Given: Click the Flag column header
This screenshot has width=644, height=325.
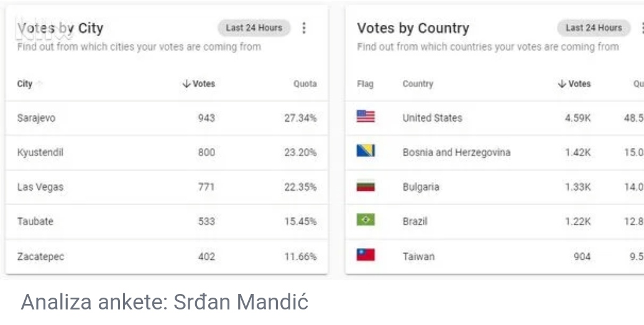Looking at the screenshot, I should [365, 84].
